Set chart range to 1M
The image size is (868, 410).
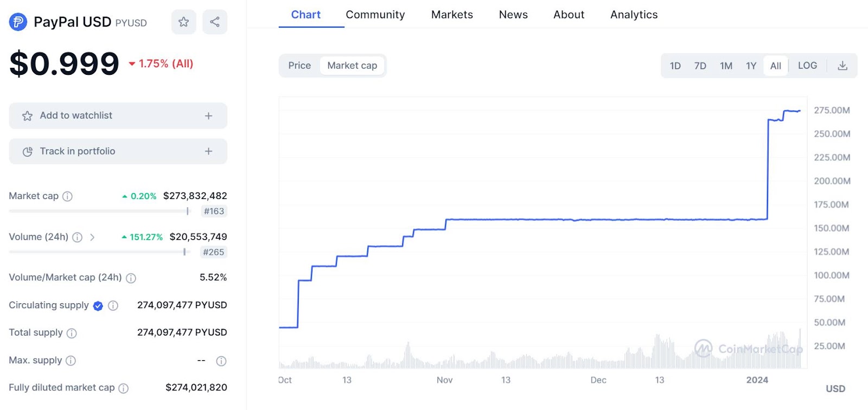click(x=726, y=66)
